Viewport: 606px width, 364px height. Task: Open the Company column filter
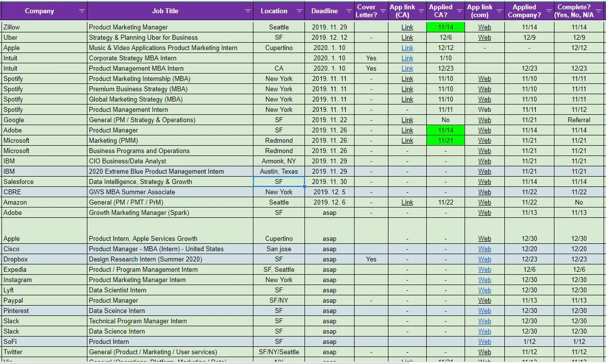point(82,11)
